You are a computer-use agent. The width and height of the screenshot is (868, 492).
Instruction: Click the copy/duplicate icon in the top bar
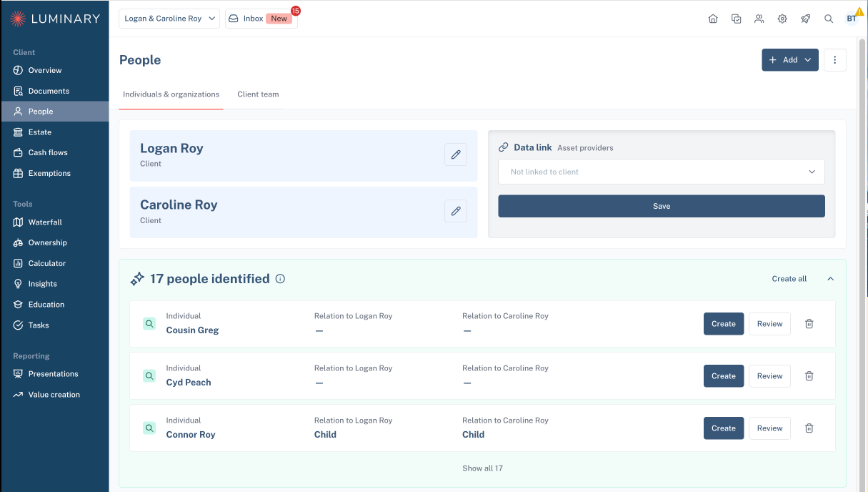[x=737, y=19]
